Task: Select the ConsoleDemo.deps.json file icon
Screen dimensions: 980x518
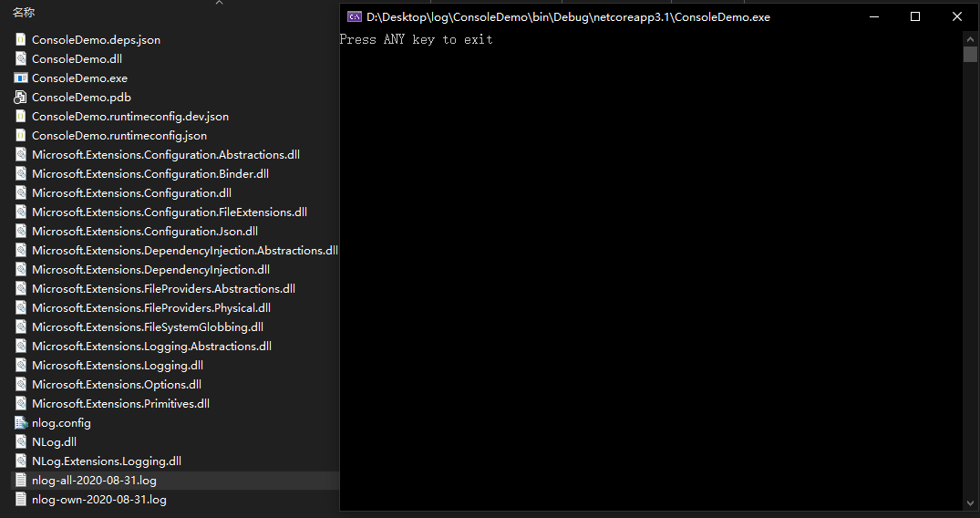Action: (x=21, y=39)
